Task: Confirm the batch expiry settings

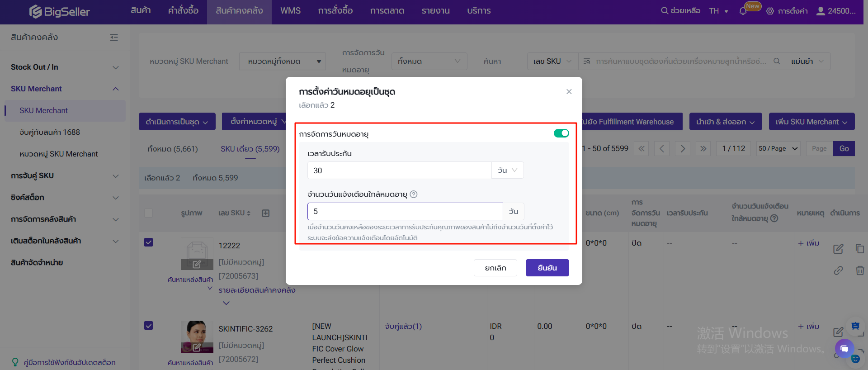Action: [547, 268]
